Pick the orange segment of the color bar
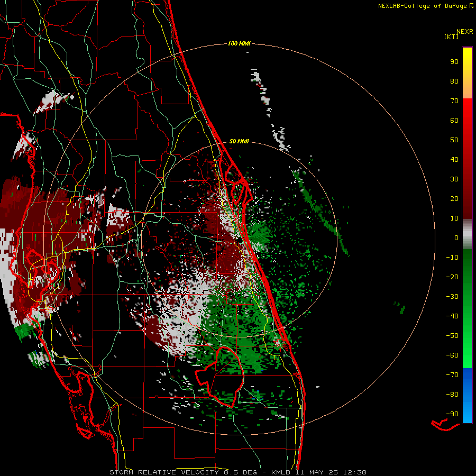 point(467,88)
